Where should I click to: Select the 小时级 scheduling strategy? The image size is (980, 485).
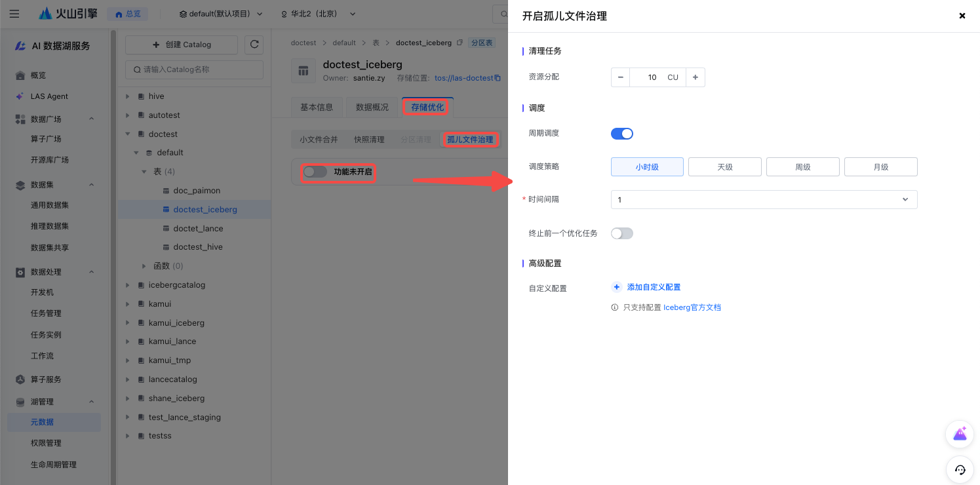647,167
